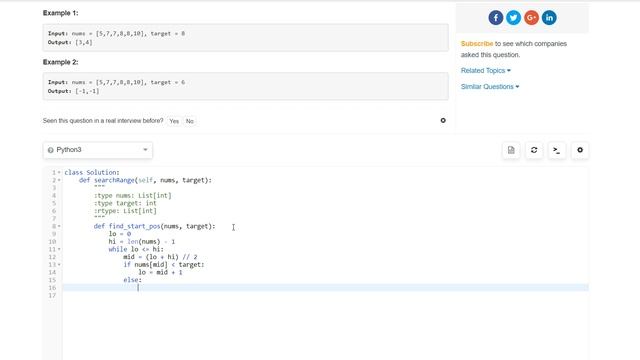Click 'lo = 0' code line
The height and width of the screenshot is (360, 640).
120,234
